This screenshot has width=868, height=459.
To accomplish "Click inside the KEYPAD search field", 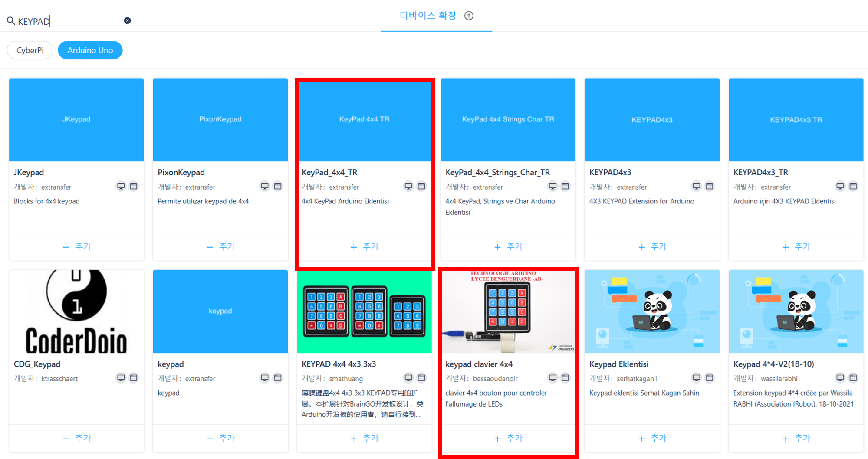I will pyautogui.click(x=69, y=21).
